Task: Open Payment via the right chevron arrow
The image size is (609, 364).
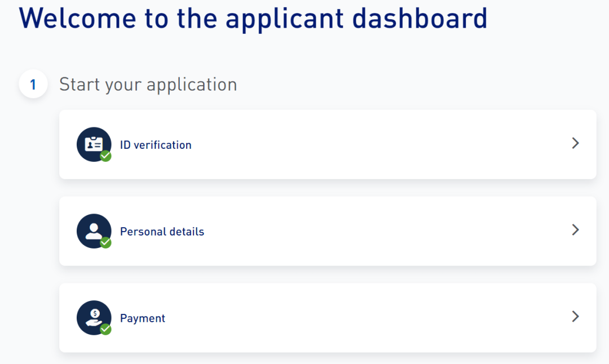Action: [x=576, y=316]
